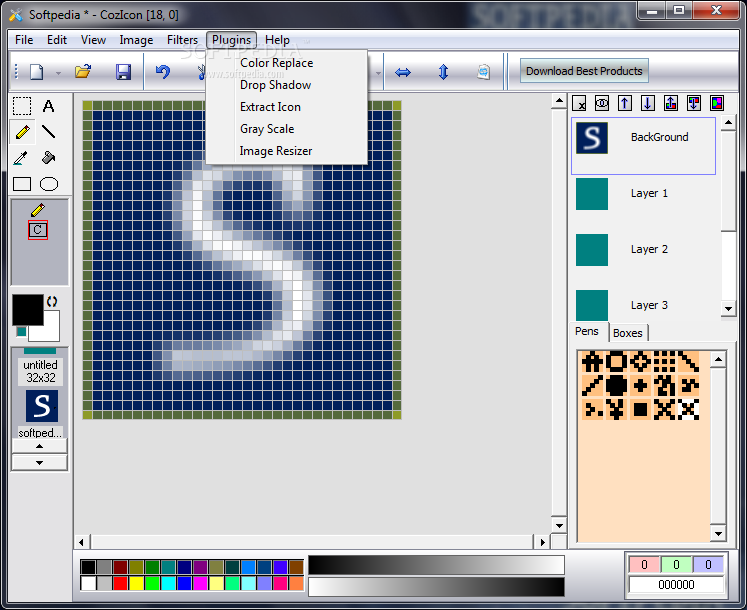This screenshot has width=747, height=610.
Task: Select the Paint Bucket fill tool
Action: (x=48, y=158)
